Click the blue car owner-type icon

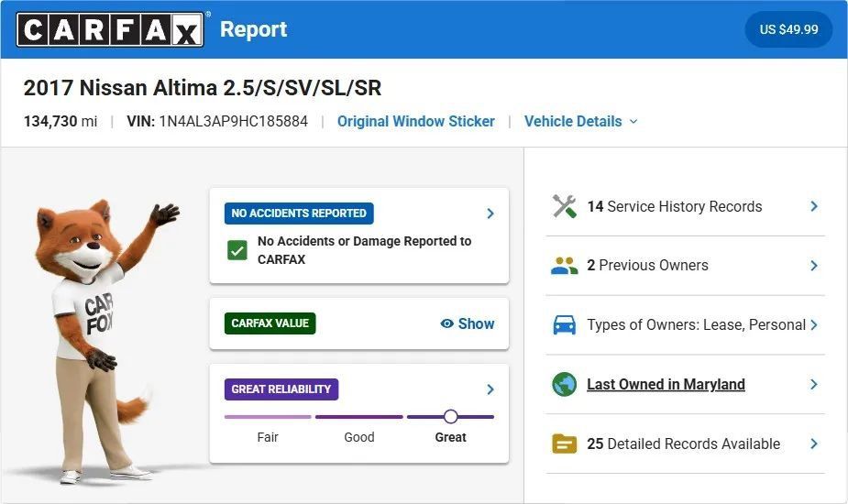[x=564, y=325]
